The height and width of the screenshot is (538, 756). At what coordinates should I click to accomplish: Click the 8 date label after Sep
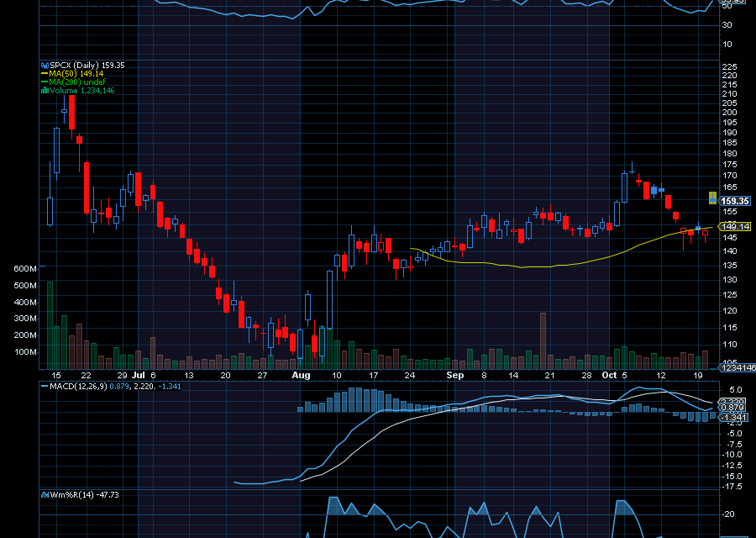point(484,376)
